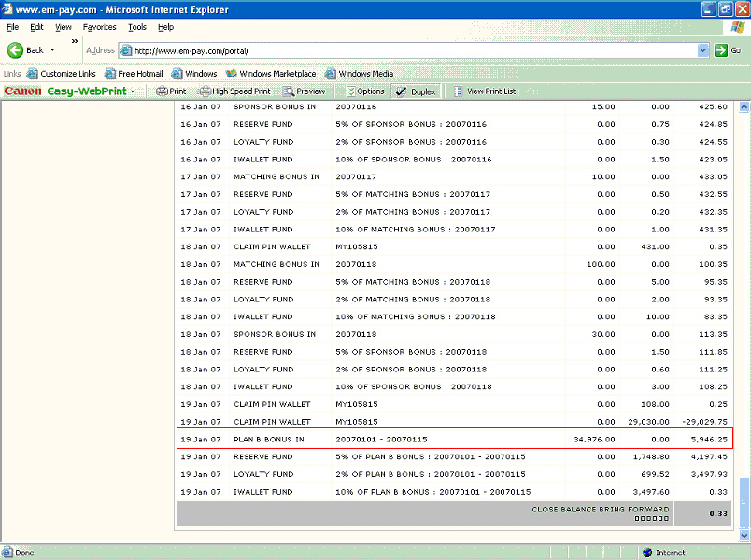Click in the address bar URL field
The width and height of the screenshot is (751, 560).
tap(411, 50)
